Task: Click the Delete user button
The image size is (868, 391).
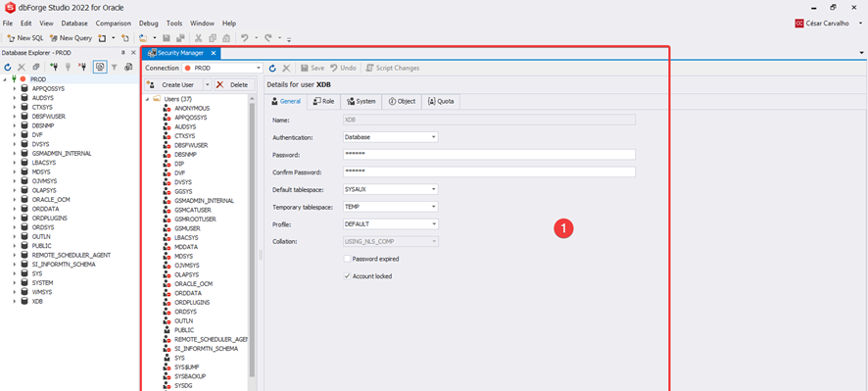Action: (x=234, y=84)
